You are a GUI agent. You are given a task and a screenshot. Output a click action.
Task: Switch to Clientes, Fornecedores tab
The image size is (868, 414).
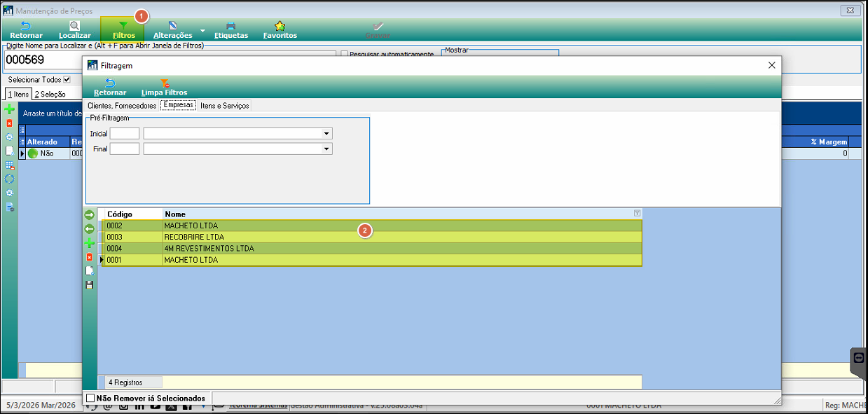pyautogui.click(x=122, y=106)
